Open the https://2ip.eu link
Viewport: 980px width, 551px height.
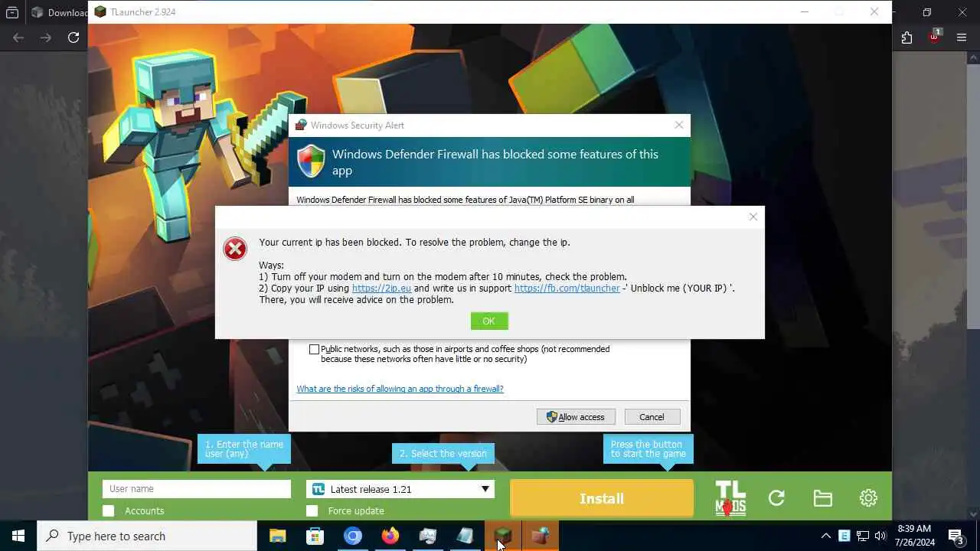click(x=381, y=289)
